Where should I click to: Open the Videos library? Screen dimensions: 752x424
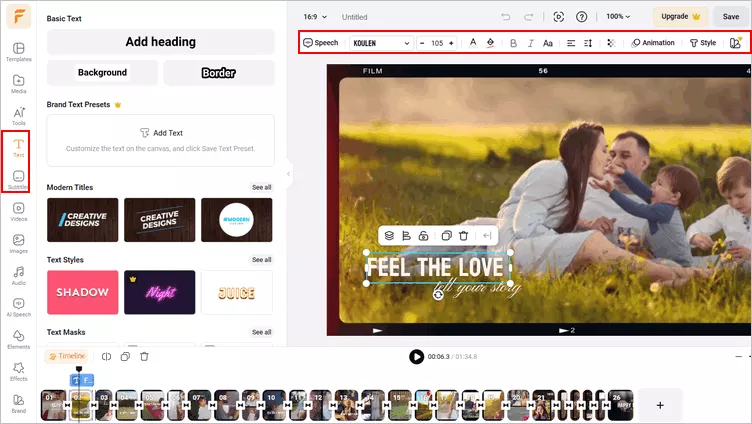click(x=19, y=212)
